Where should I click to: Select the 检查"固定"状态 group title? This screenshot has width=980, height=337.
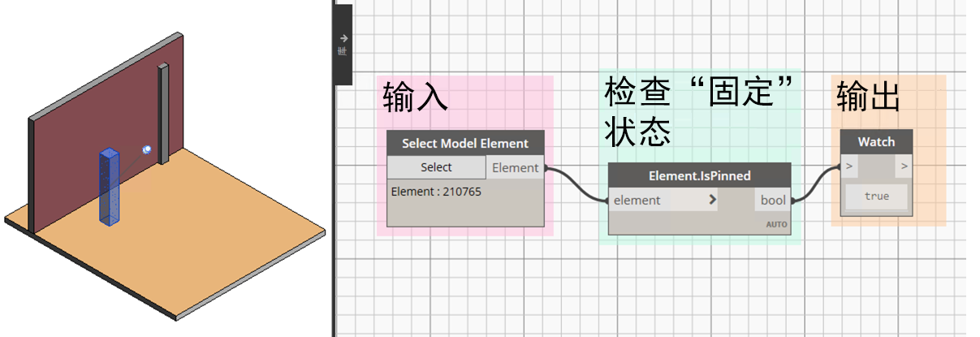coord(699,112)
